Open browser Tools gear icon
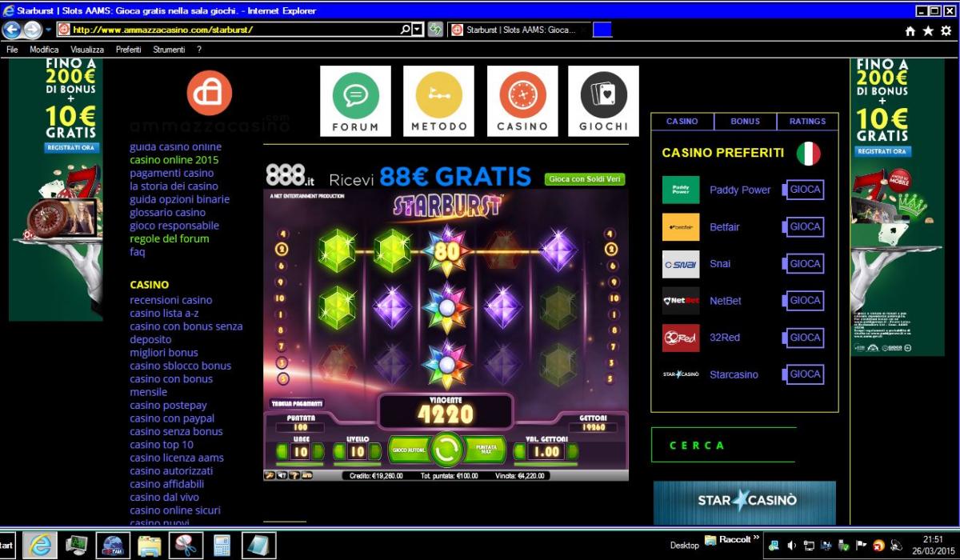This screenshot has height=560, width=960. pyautogui.click(x=946, y=30)
